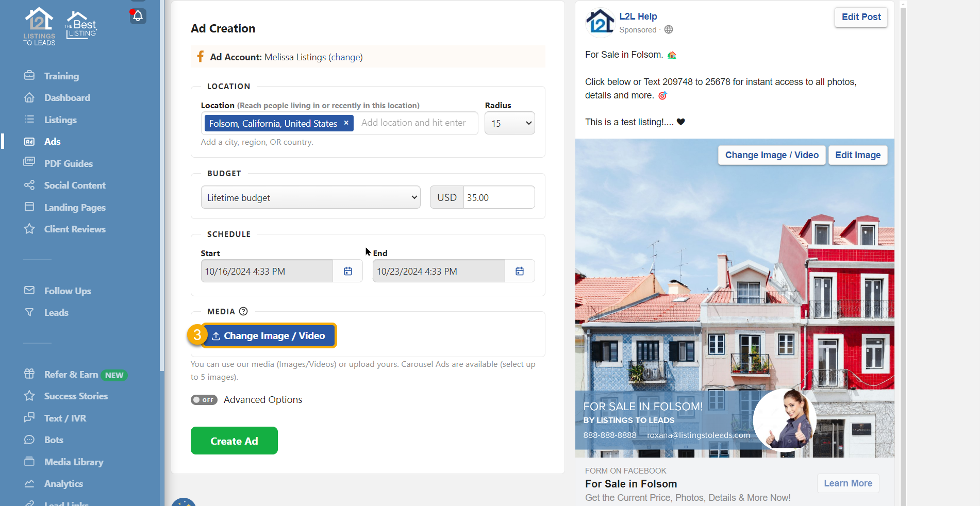Click the Dashboard home icon in sidebar
The image size is (980, 506).
pos(29,98)
